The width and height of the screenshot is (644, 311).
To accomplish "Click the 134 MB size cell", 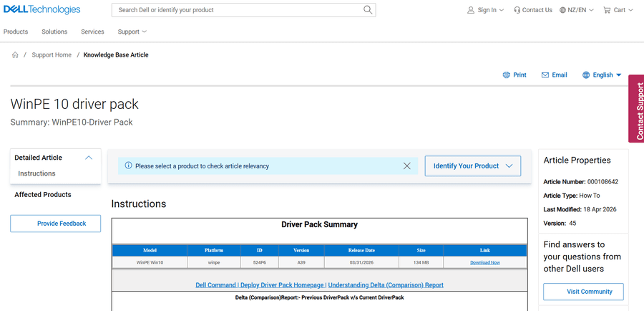I will (x=421, y=262).
